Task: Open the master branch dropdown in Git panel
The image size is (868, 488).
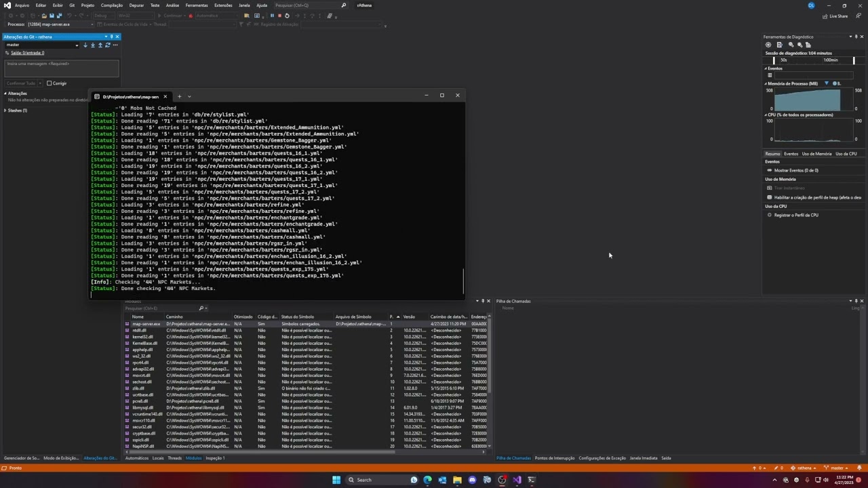Action: 77,45
